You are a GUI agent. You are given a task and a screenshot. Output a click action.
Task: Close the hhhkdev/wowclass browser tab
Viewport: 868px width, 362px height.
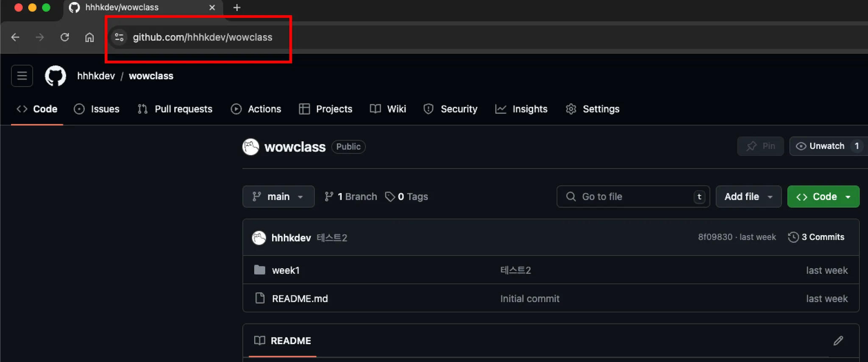pyautogui.click(x=212, y=8)
